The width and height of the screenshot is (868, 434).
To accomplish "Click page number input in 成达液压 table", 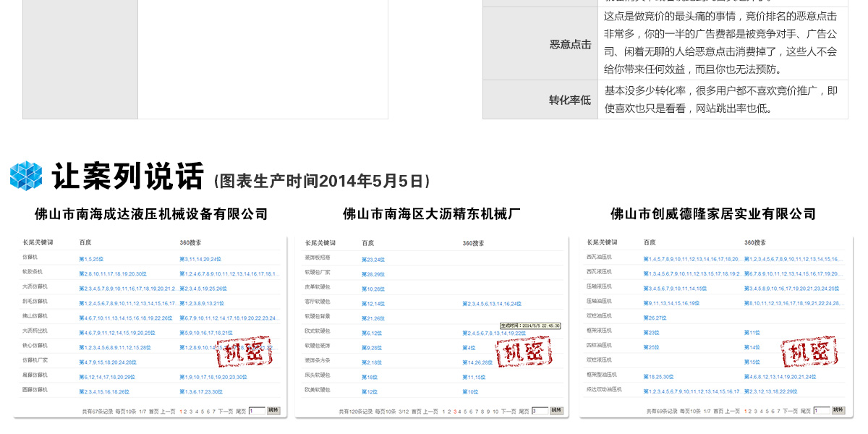I will 256,411.
